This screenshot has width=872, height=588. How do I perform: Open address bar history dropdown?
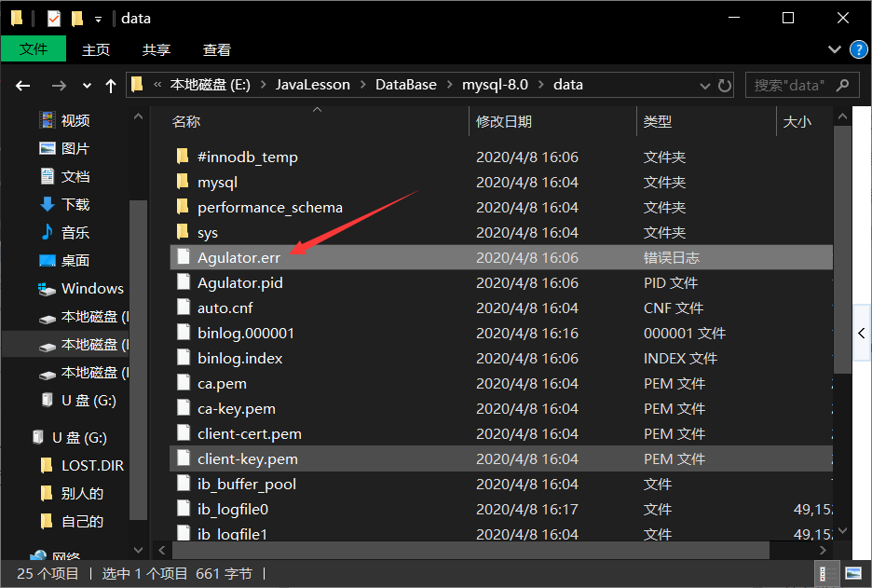pos(705,86)
